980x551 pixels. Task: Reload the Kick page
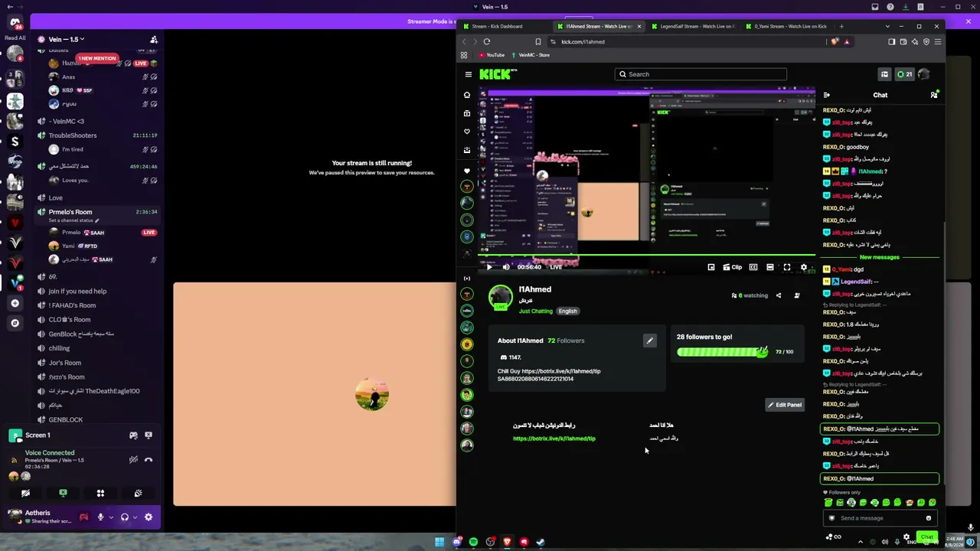pos(487,42)
